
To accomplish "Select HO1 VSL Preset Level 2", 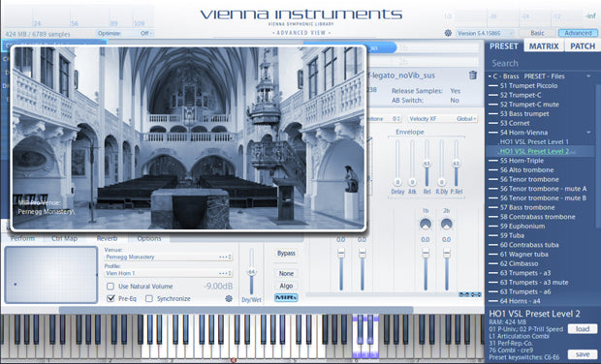I will click(534, 151).
